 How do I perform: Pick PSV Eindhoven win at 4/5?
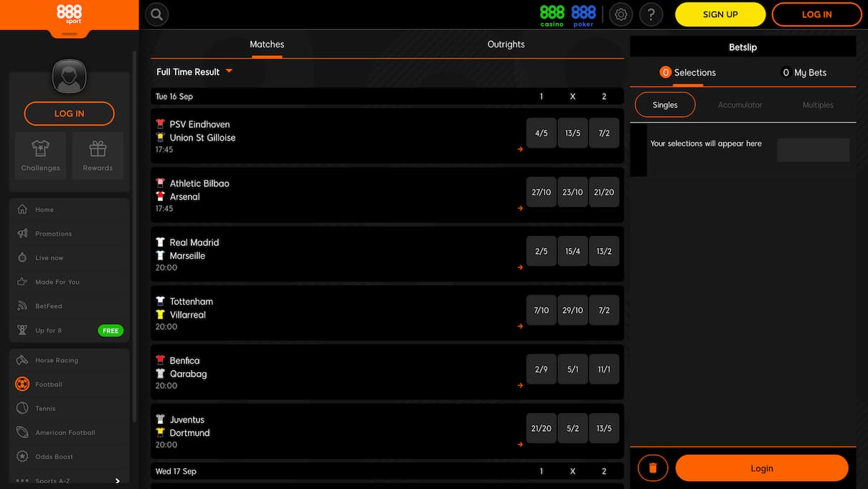[x=541, y=133]
